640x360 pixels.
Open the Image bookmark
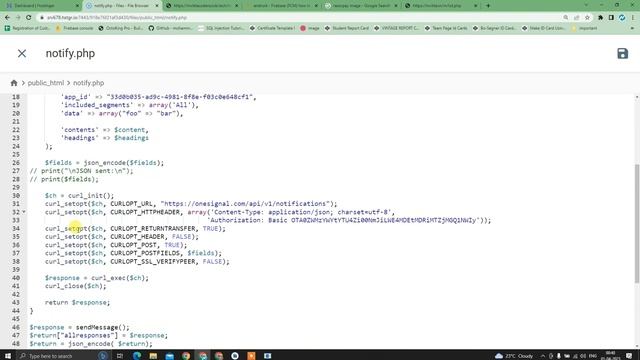pos(310,28)
